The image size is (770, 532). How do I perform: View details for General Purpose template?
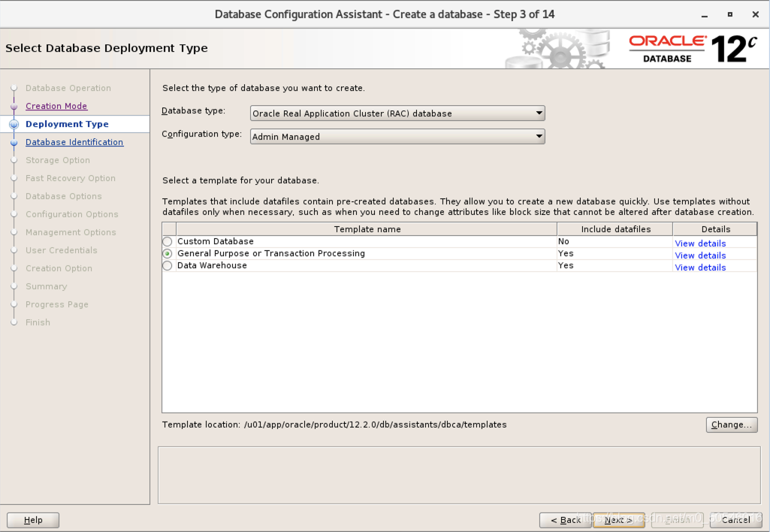coord(700,255)
